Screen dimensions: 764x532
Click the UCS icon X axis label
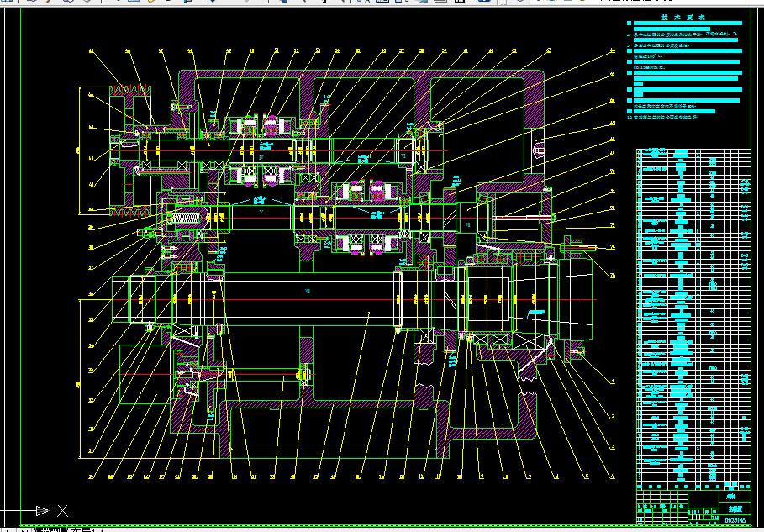(x=62, y=510)
